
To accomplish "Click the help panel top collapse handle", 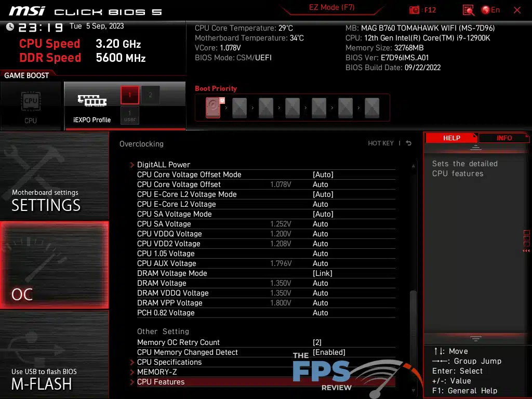I will point(476,148).
